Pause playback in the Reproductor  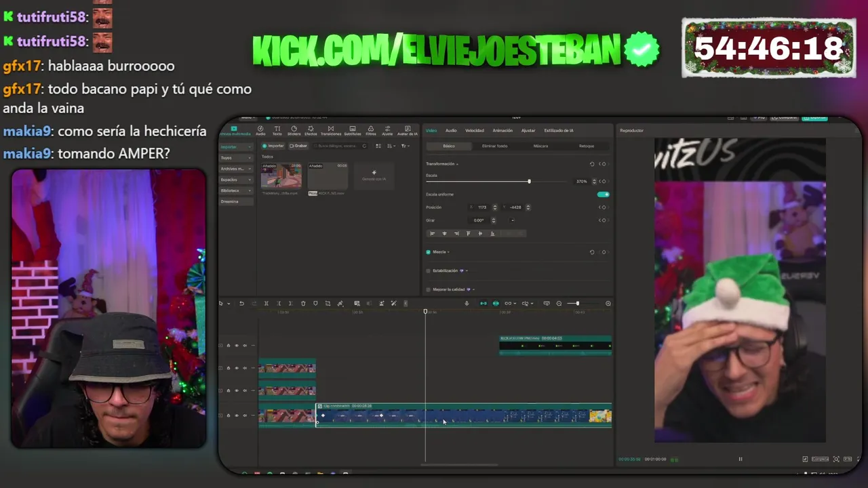740,459
